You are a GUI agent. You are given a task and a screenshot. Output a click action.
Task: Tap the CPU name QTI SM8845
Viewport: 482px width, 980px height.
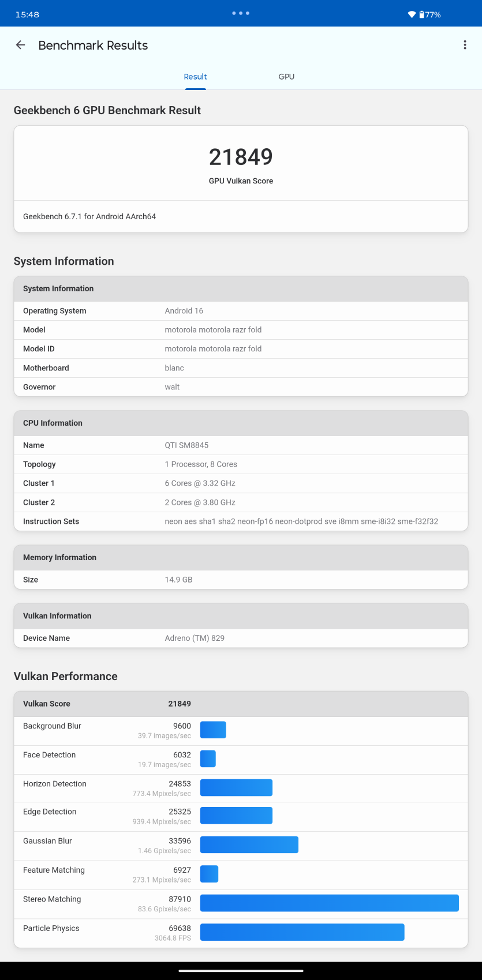coord(186,445)
